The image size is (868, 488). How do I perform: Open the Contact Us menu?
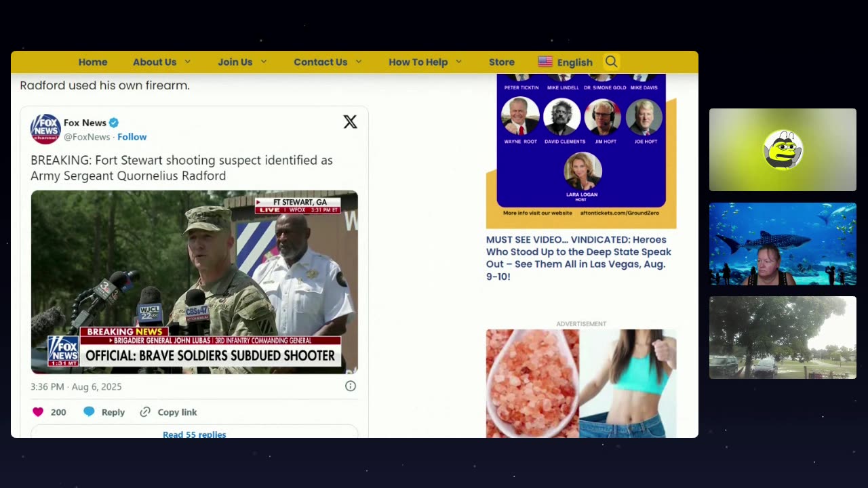(321, 62)
